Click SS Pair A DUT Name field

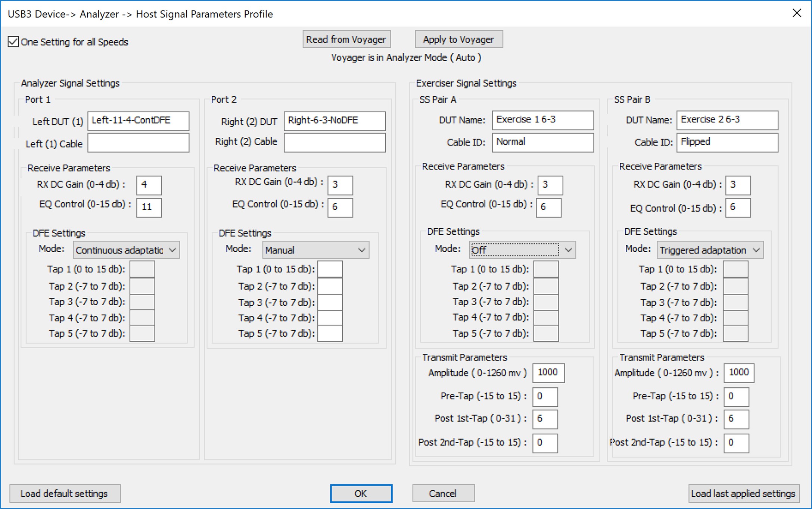tap(543, 120)
